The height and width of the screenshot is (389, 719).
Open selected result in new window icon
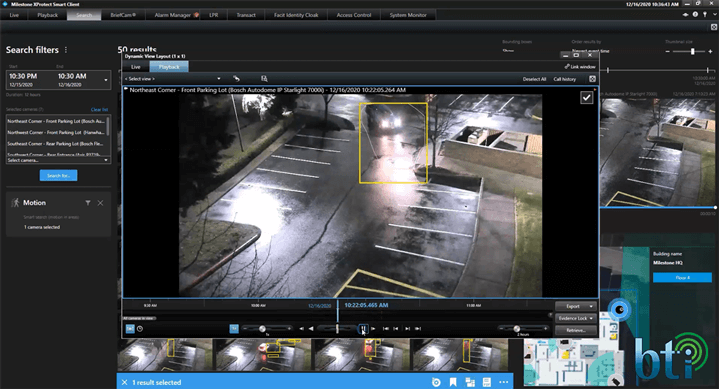[470, 382]
